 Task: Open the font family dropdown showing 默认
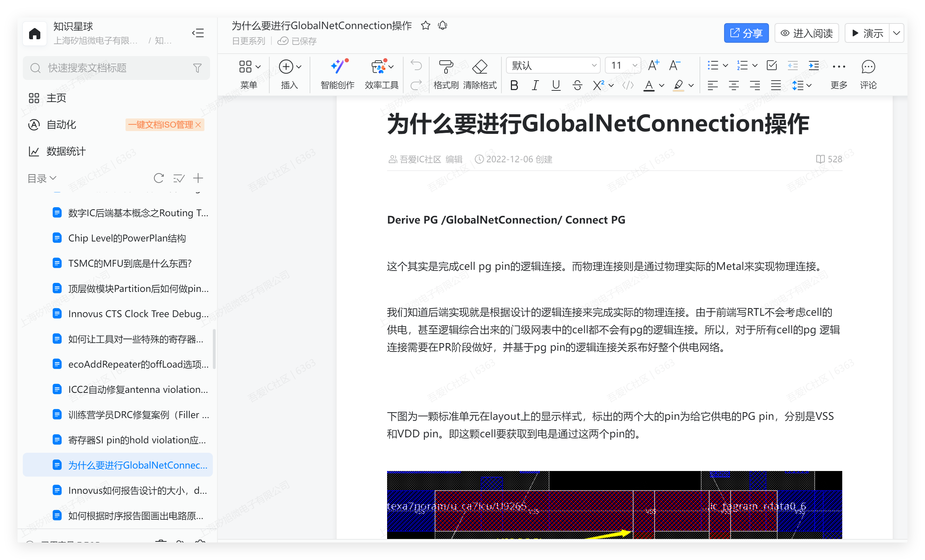coord(553,66)
